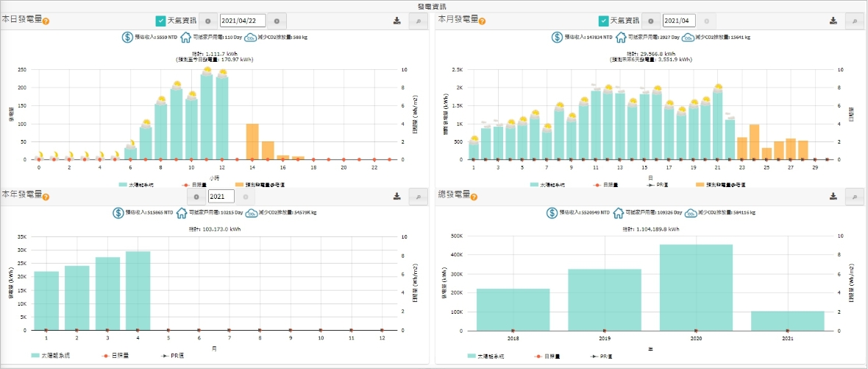Click the daily chart zoom magnifier button

click(418, 21)
